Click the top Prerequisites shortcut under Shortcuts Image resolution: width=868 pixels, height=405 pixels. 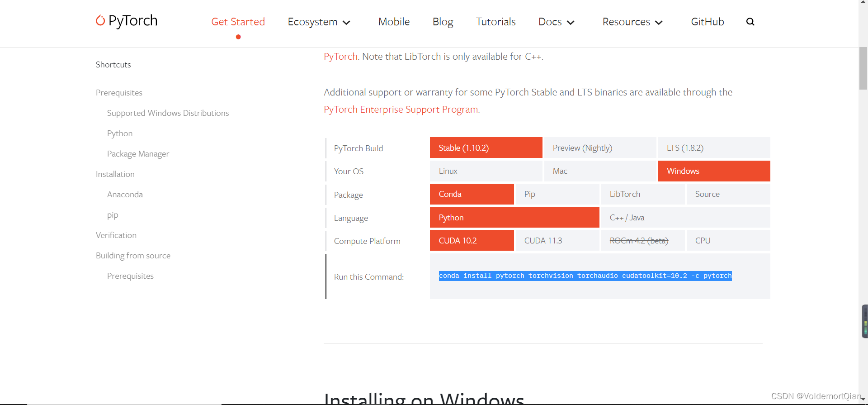tap(119, 93)
